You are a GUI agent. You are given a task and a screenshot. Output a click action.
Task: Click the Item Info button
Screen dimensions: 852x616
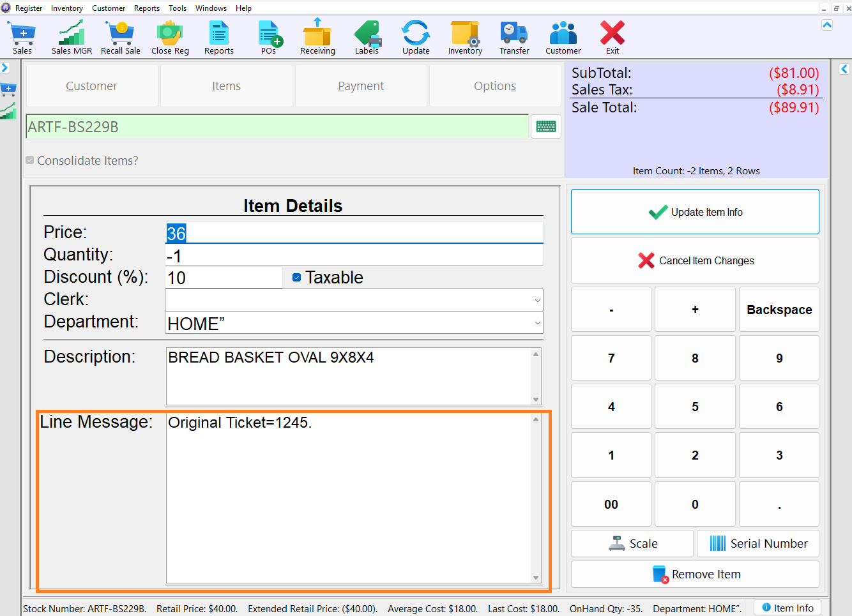(787, 608)
